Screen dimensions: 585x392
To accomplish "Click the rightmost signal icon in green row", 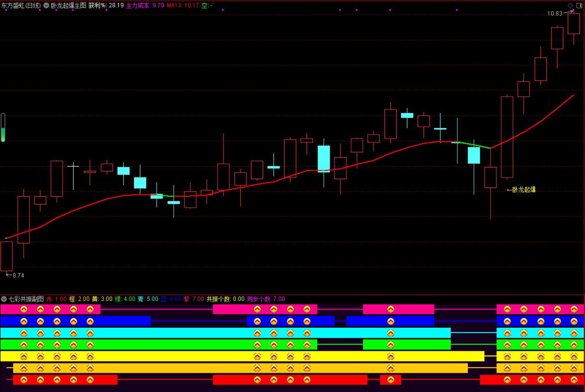I will tap(574, 345).
